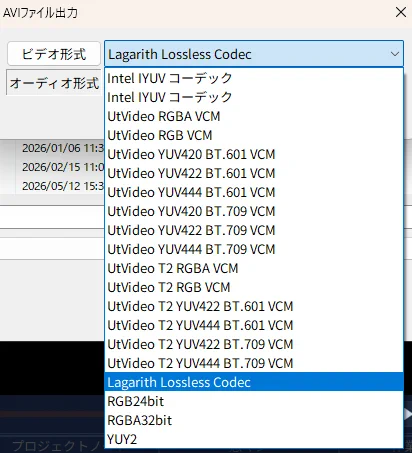412x453 pixels.
Task: Close the AVIファイル出力 dialog
Action: pos(401,12)
